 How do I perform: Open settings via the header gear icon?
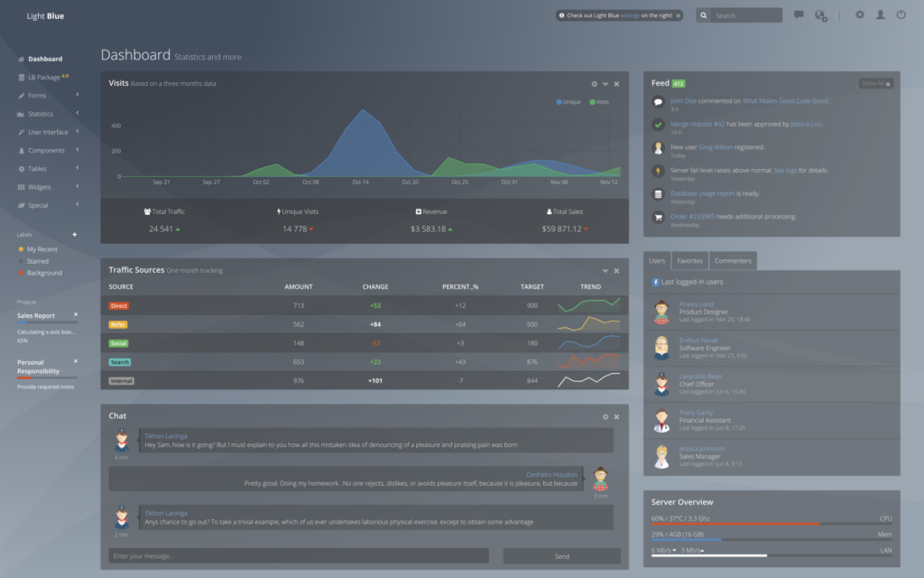pos(859,15)
